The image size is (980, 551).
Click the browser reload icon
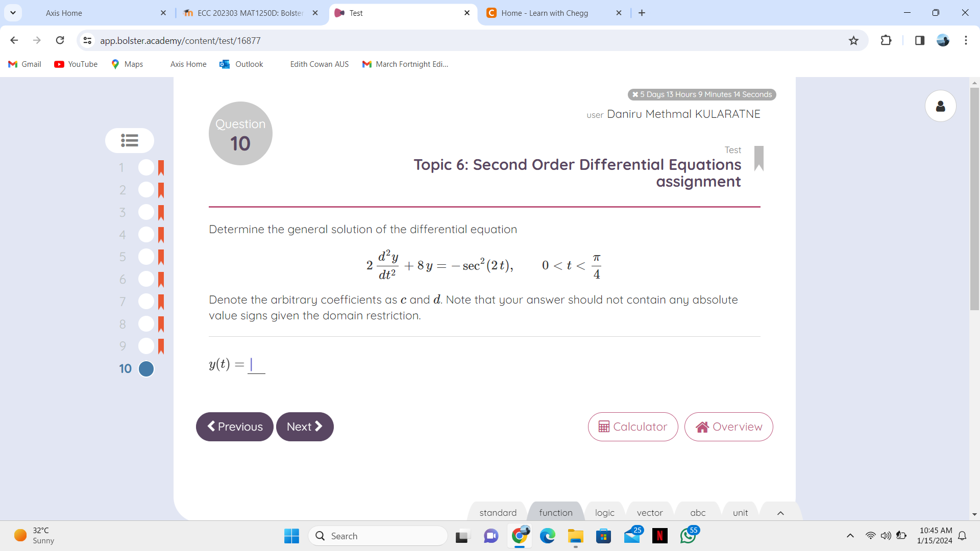(60, 40)
